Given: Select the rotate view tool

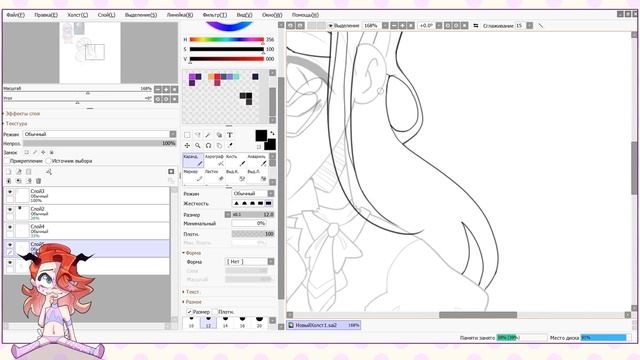Looking at the screenshot, I should pyautogui.click(x=208, y=145).
